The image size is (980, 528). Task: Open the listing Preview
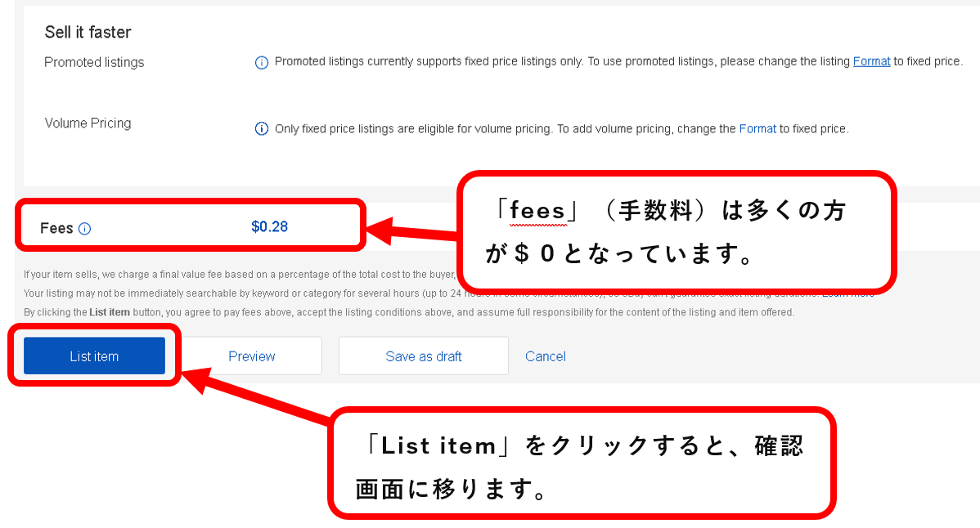point(251,356)
